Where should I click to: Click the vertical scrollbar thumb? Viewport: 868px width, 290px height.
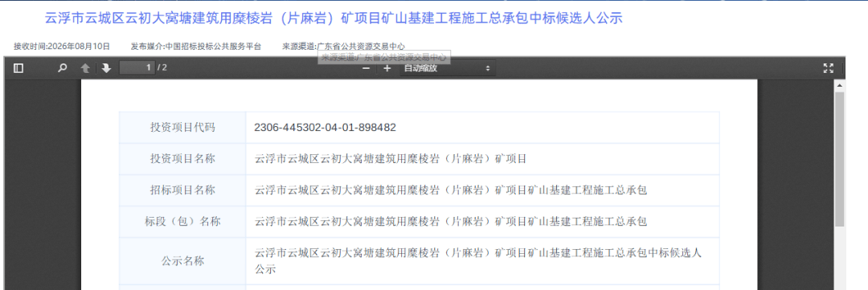tap(840, 159)
